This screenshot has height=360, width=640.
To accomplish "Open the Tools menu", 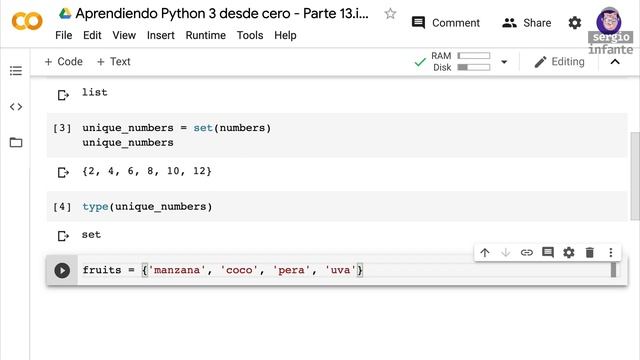I will tap(250, 36).
